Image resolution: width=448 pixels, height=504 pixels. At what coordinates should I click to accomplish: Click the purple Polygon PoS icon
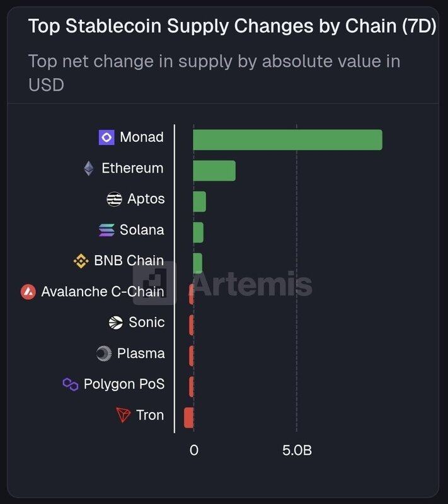(70, 384)
